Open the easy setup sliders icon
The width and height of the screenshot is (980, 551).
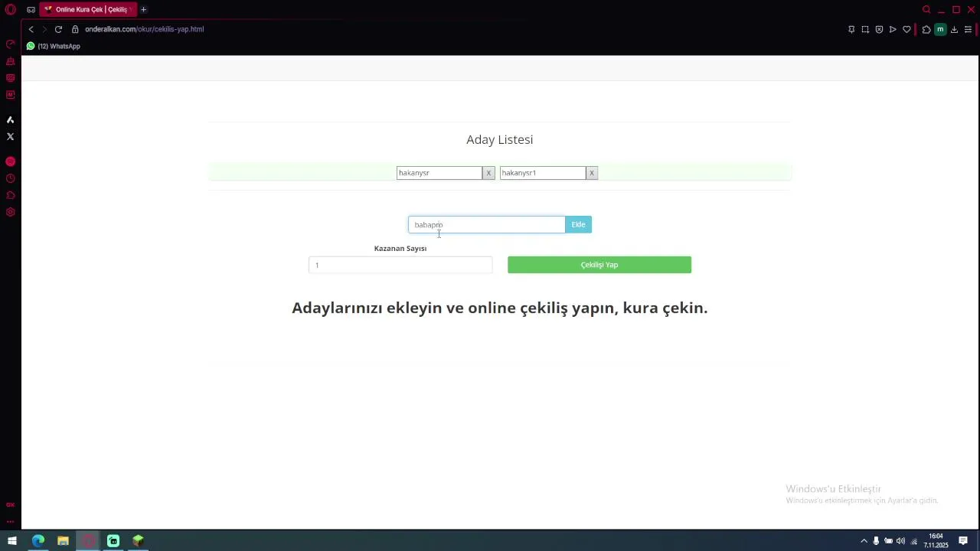click(x=968, y=29)
